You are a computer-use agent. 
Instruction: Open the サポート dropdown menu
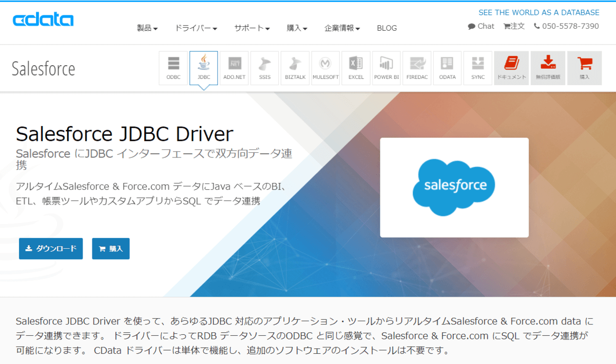[251, 29]
